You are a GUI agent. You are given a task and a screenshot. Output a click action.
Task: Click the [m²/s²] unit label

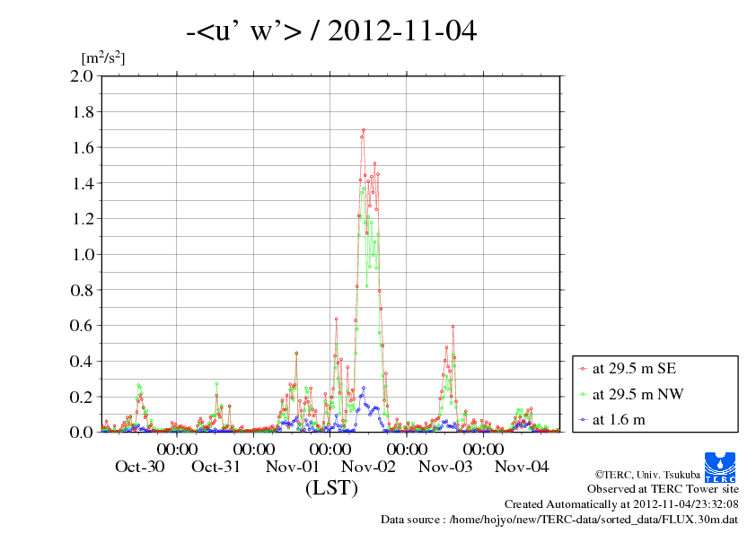click(x=103, y=57)
